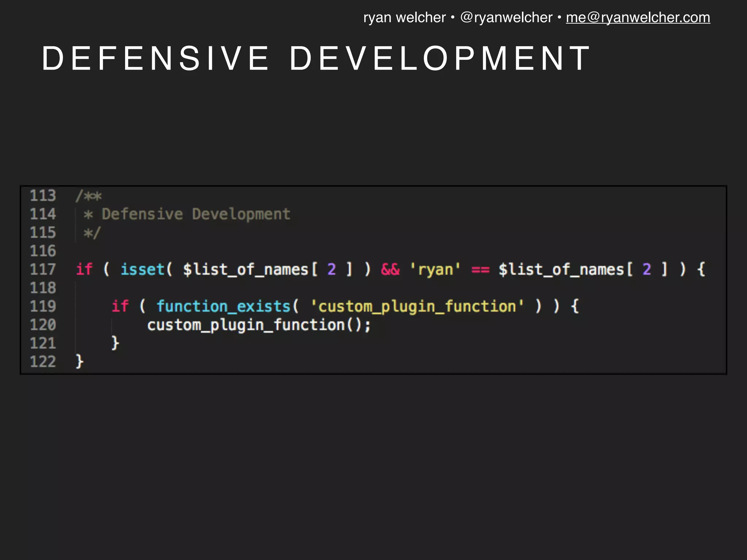Open the me@ryanwelcher.com email link

pos(638,17)
